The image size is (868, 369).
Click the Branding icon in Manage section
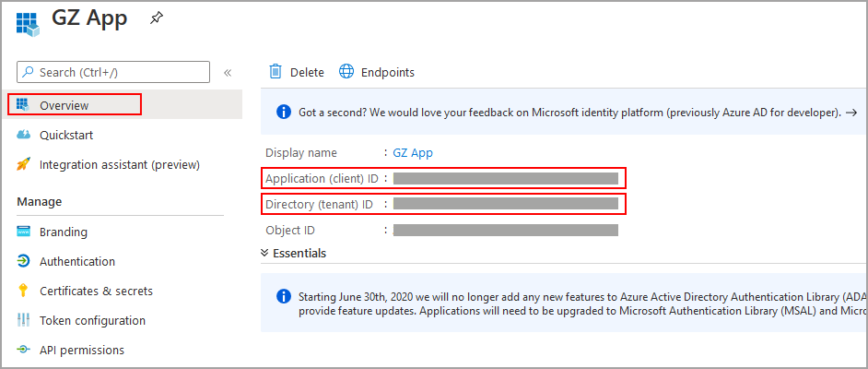24,232
